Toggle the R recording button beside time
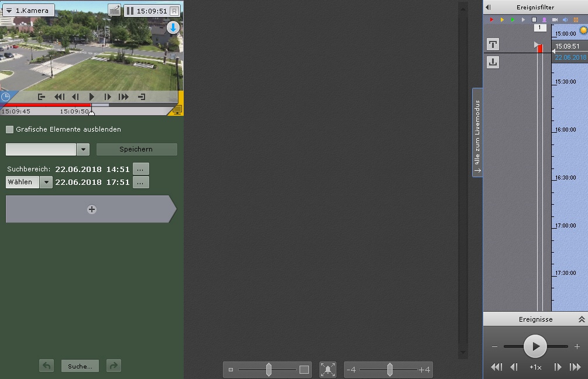The height and width of the screenshot is (379, 588). pyautogui.click(x=174, y=11)
